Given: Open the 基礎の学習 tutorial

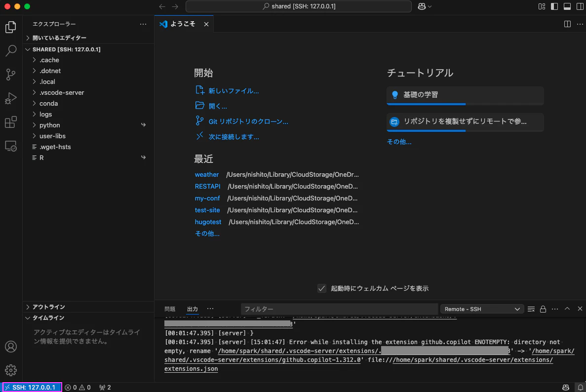Looking at the screenshot, I should coord(465,95).
